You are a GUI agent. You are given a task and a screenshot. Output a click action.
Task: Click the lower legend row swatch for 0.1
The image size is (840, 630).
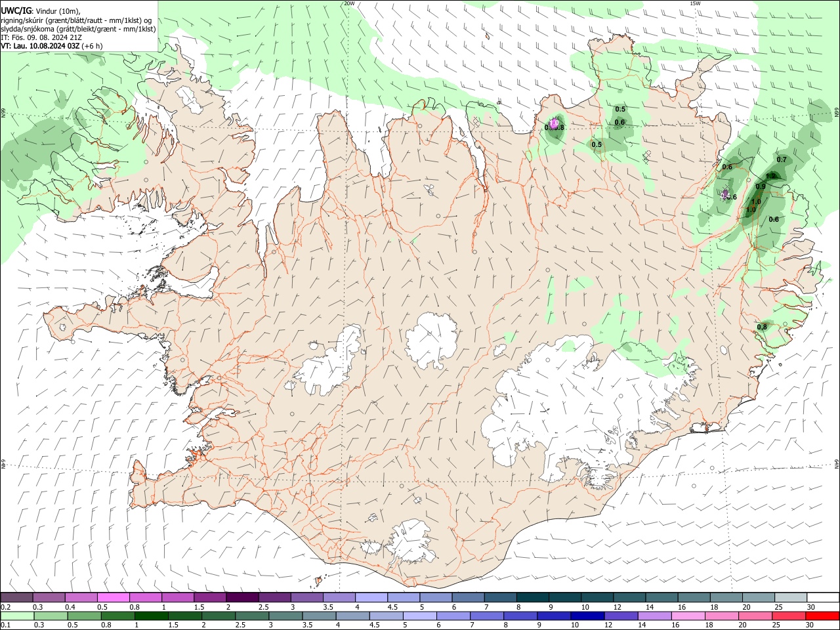click(17, 616)
